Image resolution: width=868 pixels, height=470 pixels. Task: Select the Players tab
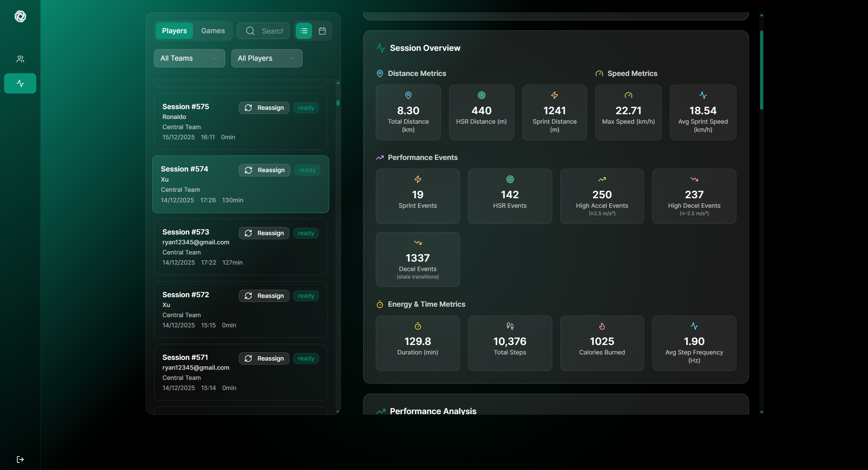coord(174,30)
